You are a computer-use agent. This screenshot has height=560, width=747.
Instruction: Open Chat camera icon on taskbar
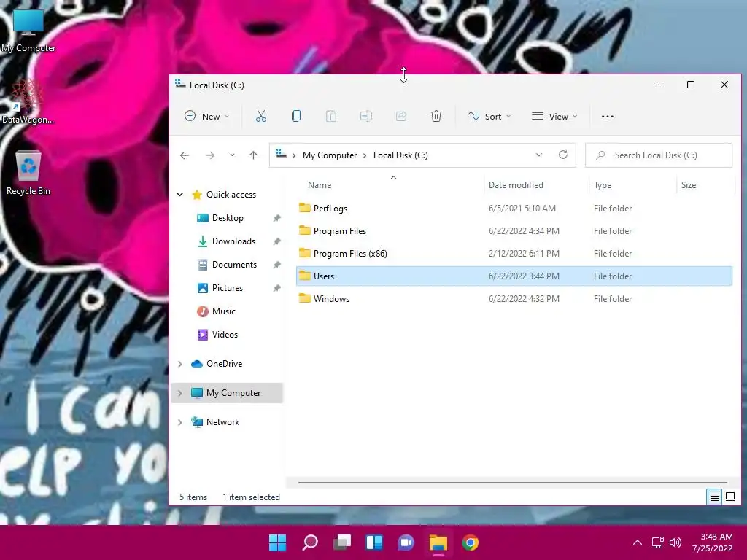406,542
